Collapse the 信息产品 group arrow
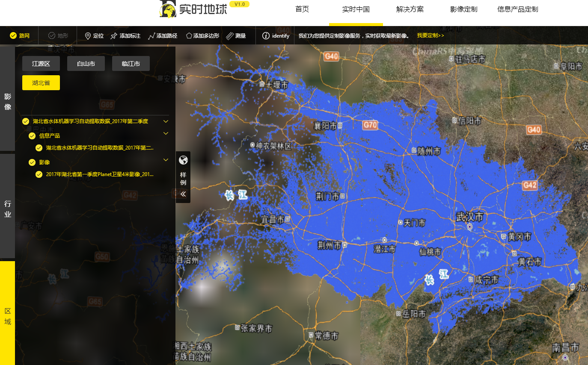 pos(166,133)
